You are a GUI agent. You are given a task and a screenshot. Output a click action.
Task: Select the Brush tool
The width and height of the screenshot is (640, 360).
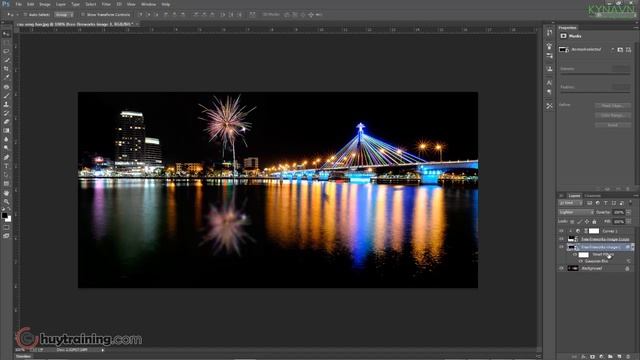[6, 96]
